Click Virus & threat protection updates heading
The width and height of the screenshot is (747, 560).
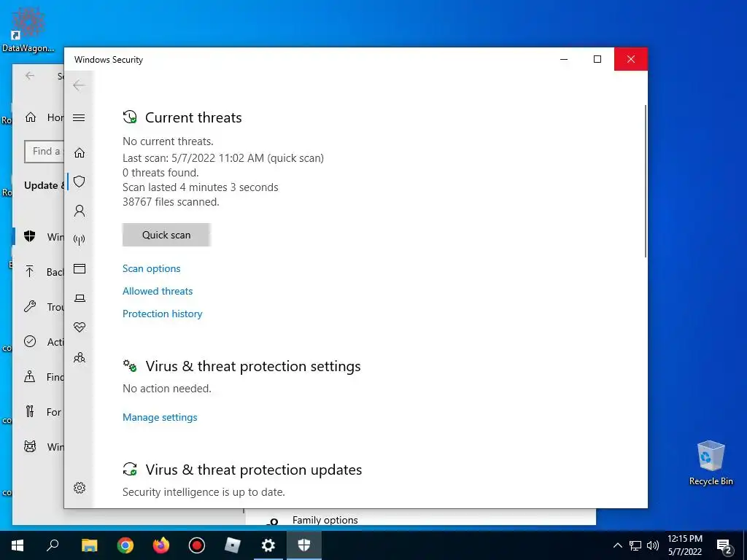[253, 470]
